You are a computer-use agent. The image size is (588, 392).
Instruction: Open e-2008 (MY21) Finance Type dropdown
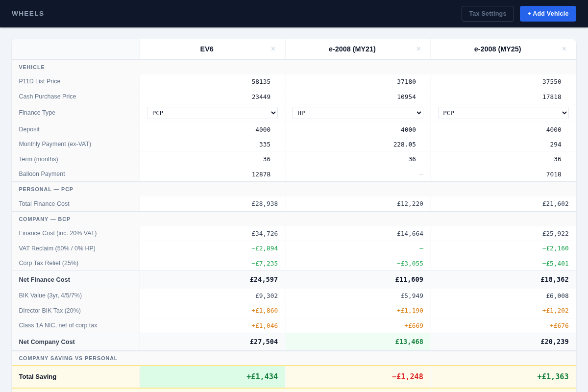(358, 113)
